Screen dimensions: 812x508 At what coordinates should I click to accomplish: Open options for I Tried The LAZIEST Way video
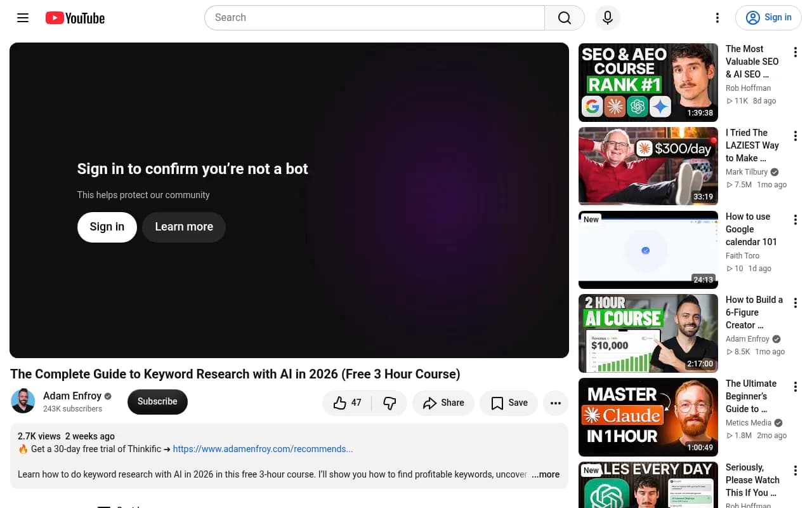(795, 136)
